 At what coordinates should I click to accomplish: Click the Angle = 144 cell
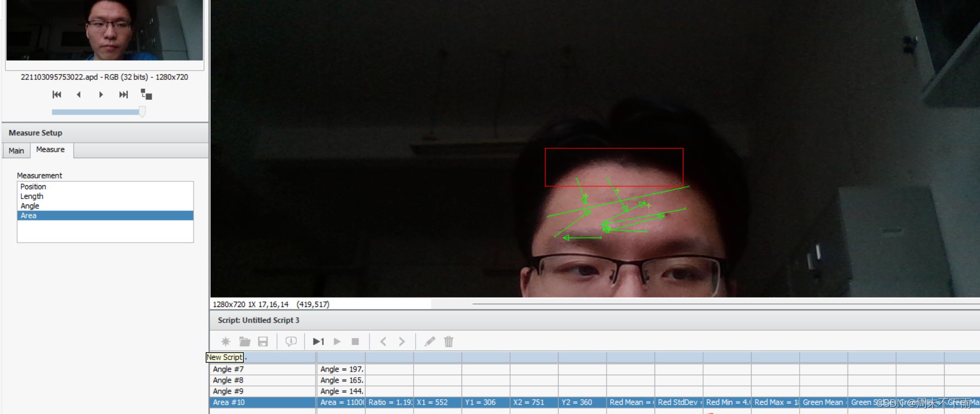click(341, 391)
